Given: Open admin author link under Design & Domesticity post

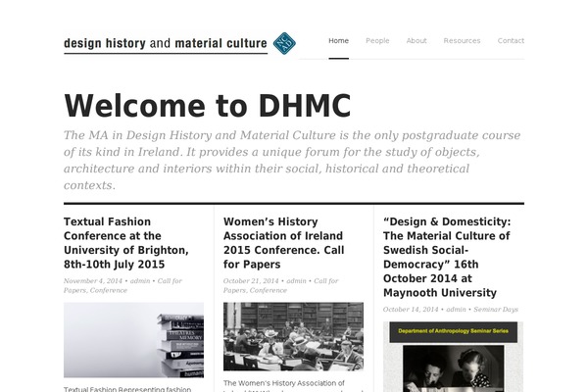Looking at the screenshot, I should click(456, 309).
